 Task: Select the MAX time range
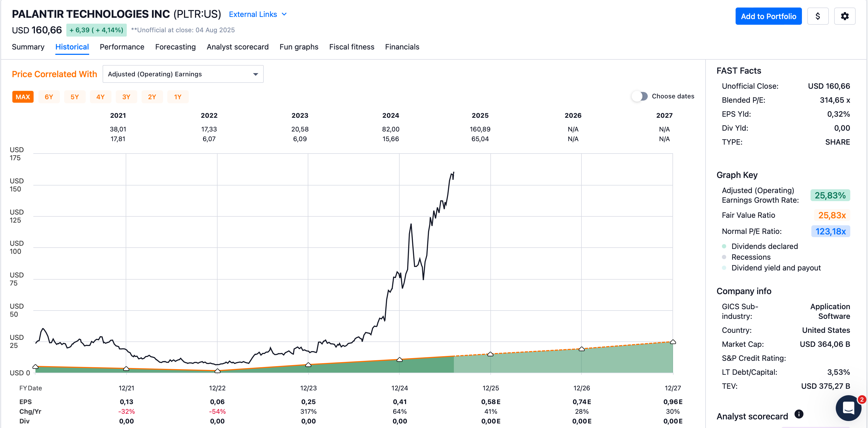click(23, 97)
